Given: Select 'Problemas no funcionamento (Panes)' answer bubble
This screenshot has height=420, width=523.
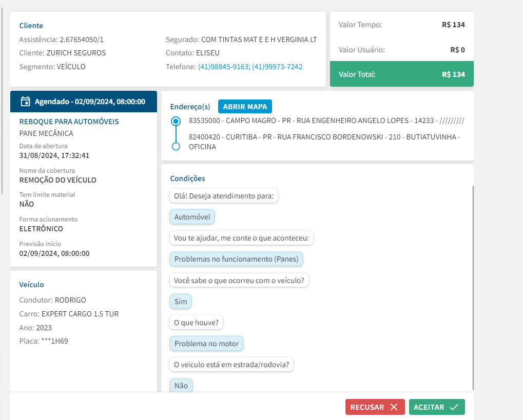Looking at the screenshot, I should 236,259.
